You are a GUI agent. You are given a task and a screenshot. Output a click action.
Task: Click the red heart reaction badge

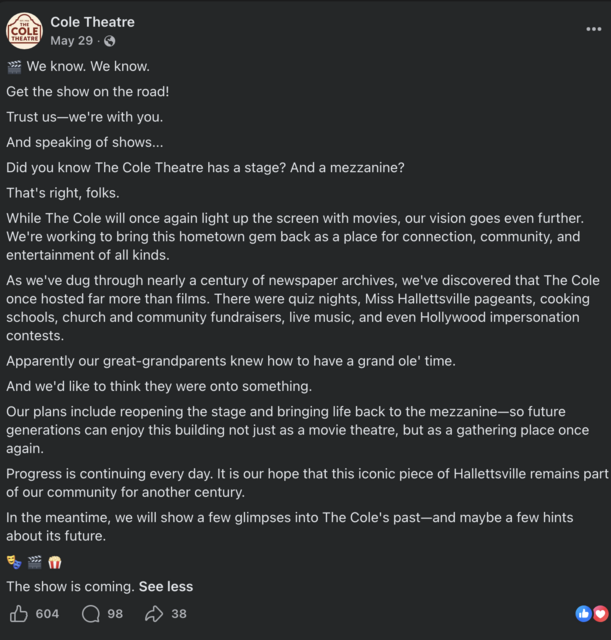600,613
